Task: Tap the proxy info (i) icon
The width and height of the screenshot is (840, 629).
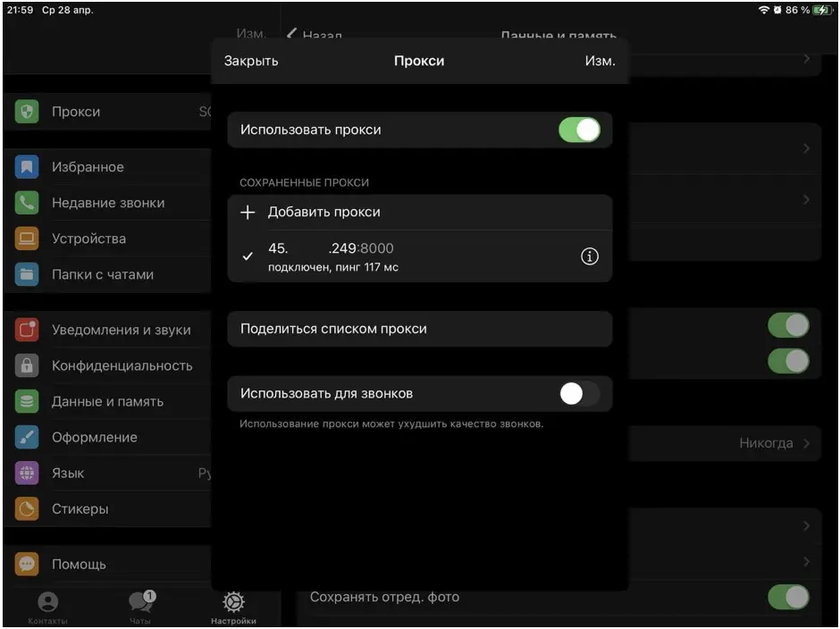Action: tap(589, 256)
